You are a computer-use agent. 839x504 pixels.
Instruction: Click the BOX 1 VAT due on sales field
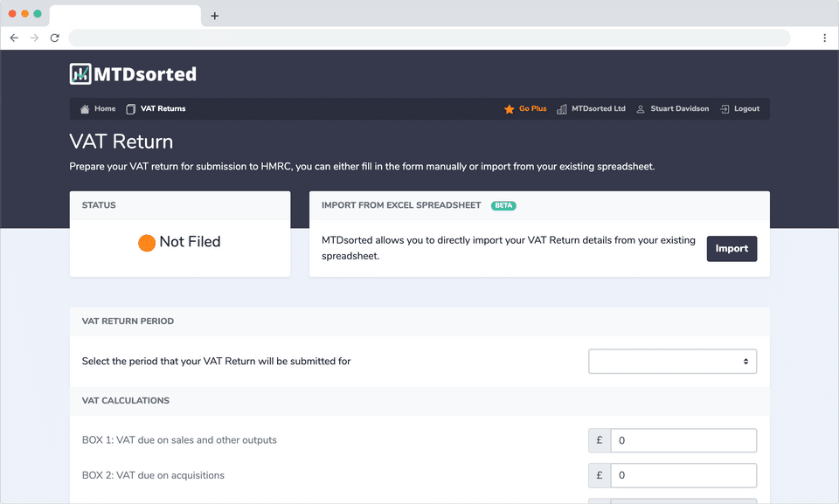click(x=683, y=440)
